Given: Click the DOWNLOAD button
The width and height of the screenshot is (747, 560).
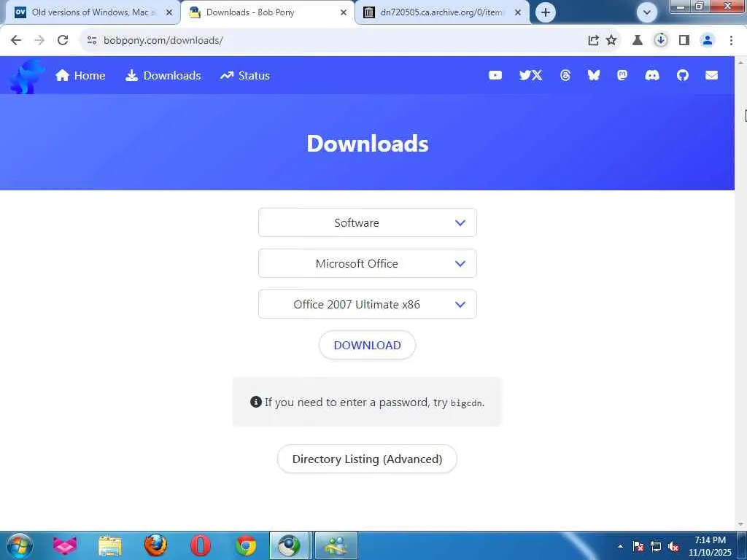Looking at the screenshot, I should 368,345.
